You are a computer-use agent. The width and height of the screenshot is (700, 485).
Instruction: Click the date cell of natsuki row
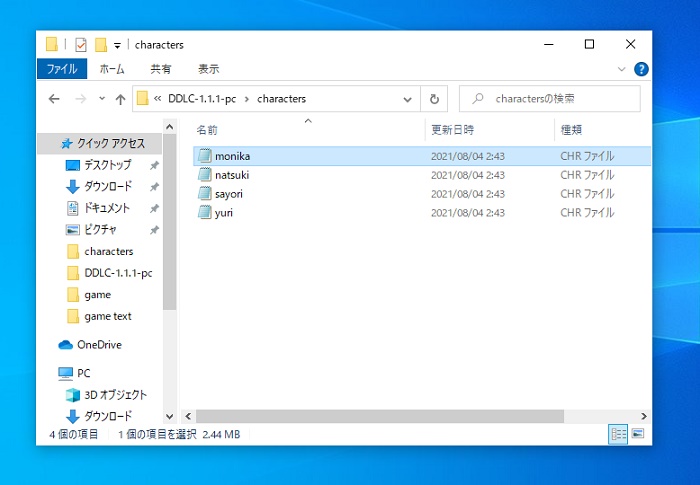(x=467, y=175)
